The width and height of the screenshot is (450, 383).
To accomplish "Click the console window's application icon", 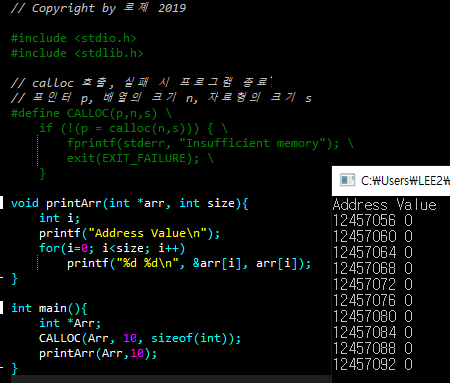I will pos(347,181).
